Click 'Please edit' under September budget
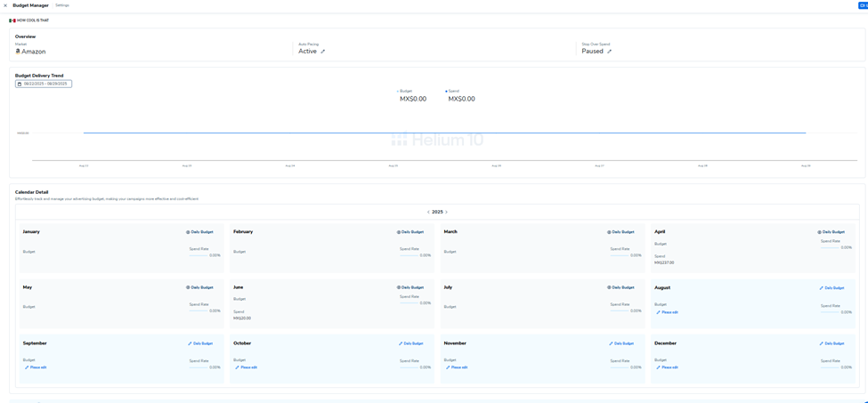Image resolution: width=868 pixels, height=403 pixels. tap(36, 367)
